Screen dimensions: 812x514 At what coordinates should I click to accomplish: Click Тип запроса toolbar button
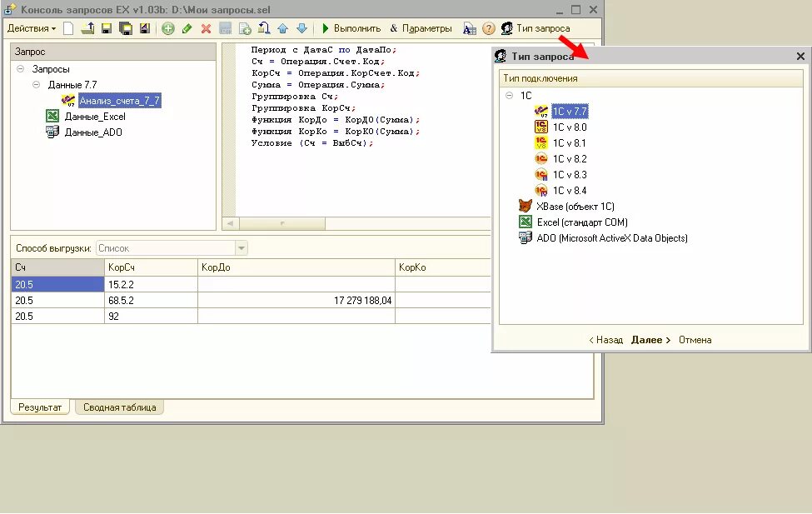tap(536, 28)
